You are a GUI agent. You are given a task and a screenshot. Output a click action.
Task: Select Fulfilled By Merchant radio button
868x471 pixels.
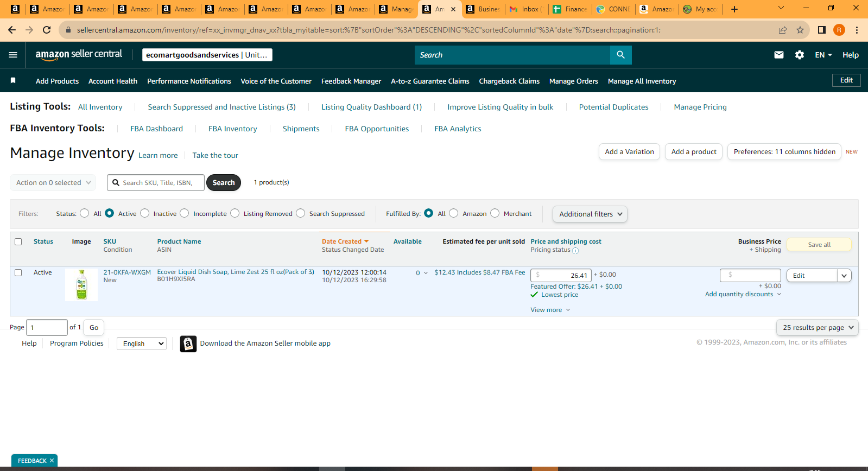point(495,213)
